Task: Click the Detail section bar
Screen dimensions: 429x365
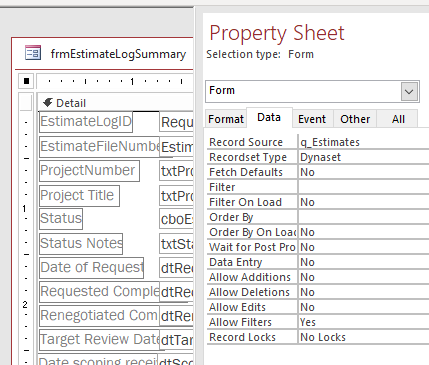Action: (x=115, y=103)
